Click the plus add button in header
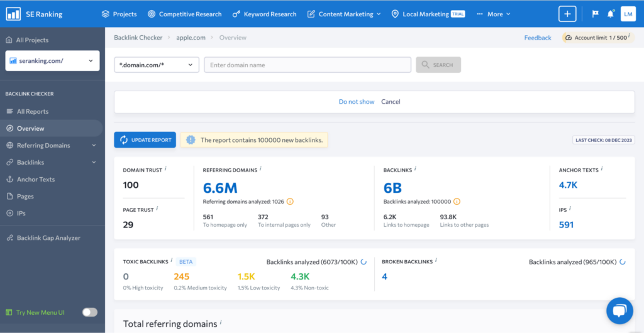The height and width of the screenshot is (333, 644). coord(567,14)
